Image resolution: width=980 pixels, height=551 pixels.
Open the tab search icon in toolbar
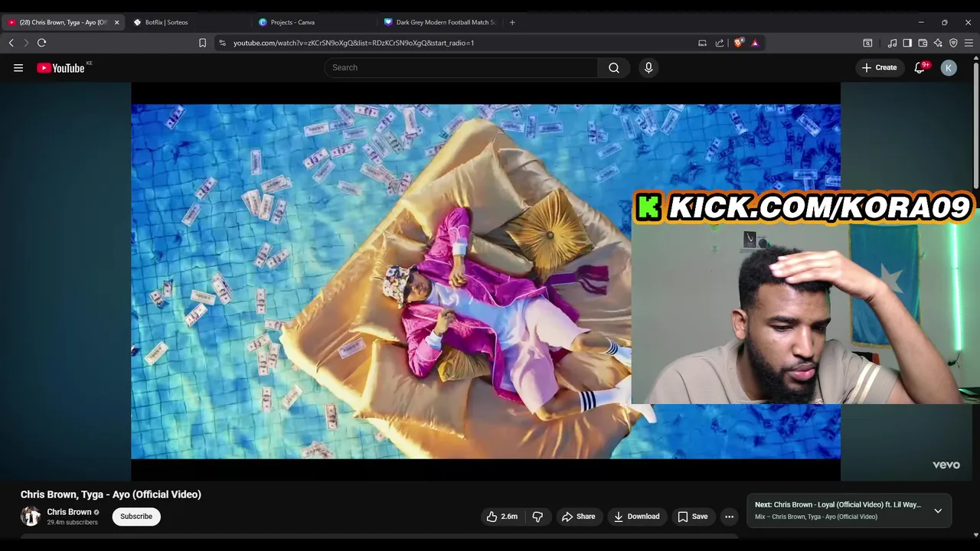(x=867, y=43)
